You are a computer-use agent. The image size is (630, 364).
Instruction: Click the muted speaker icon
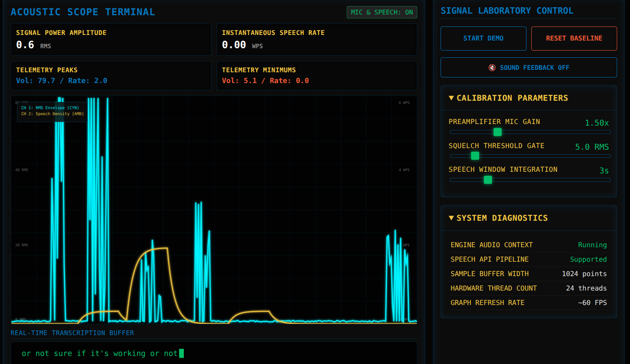pyautogui.click(x=492, y=68)
